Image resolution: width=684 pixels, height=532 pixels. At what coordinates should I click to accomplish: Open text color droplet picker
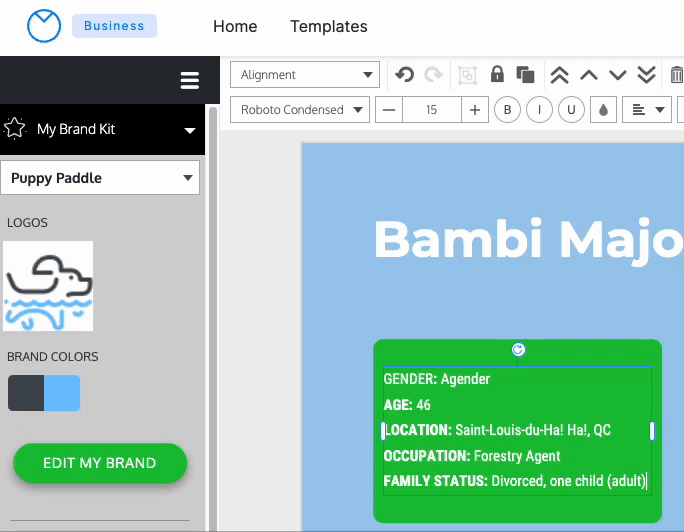click(604, 110)
